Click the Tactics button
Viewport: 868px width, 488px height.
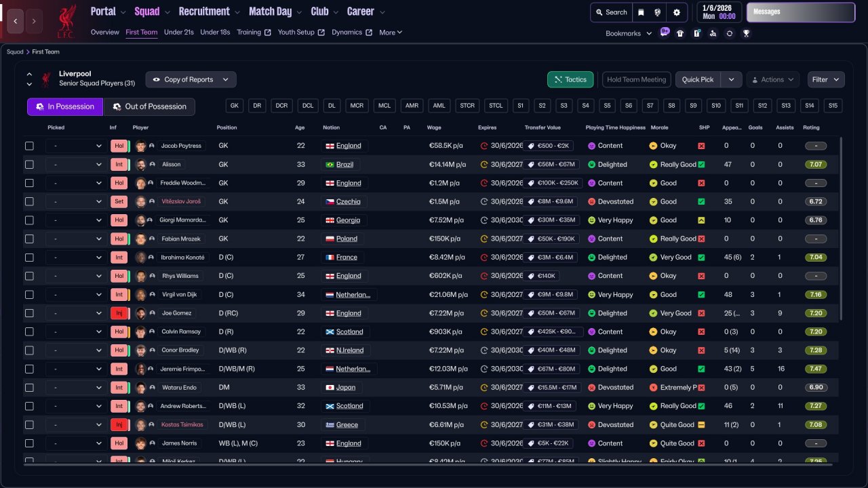click(570, 80)
